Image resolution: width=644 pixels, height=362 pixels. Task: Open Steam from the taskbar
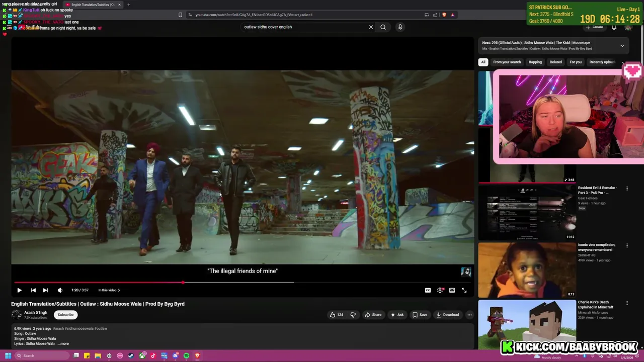(131, 356)
